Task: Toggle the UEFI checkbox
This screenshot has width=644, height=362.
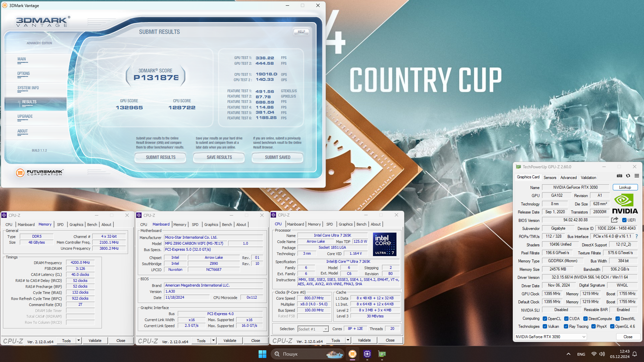Action: 624,220
